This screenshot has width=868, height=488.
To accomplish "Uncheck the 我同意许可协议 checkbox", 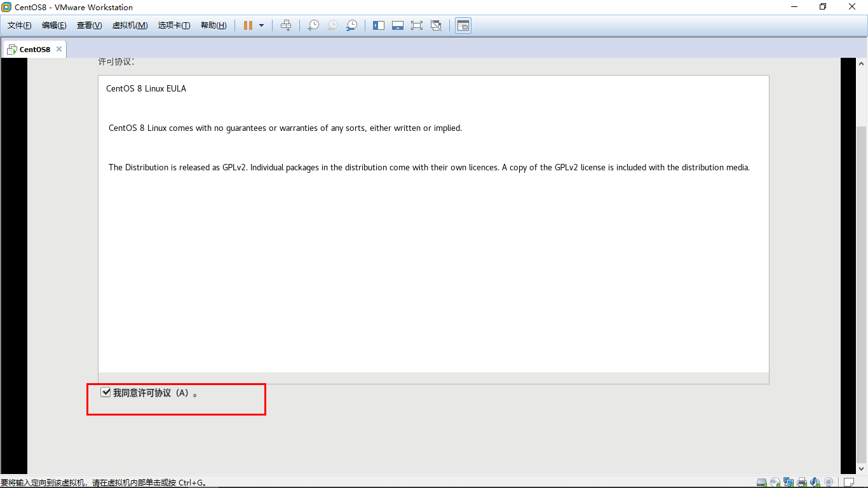I will [105, 393].
